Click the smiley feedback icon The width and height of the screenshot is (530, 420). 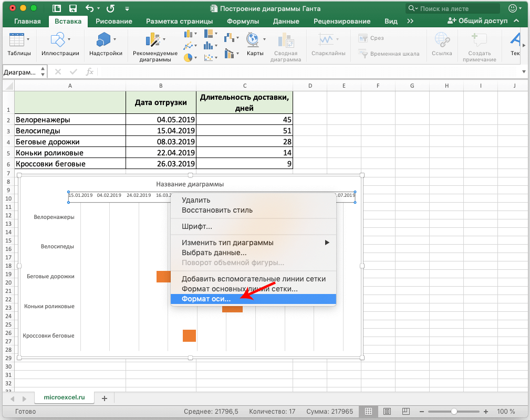pyautogui.click(x=513, y=8)
